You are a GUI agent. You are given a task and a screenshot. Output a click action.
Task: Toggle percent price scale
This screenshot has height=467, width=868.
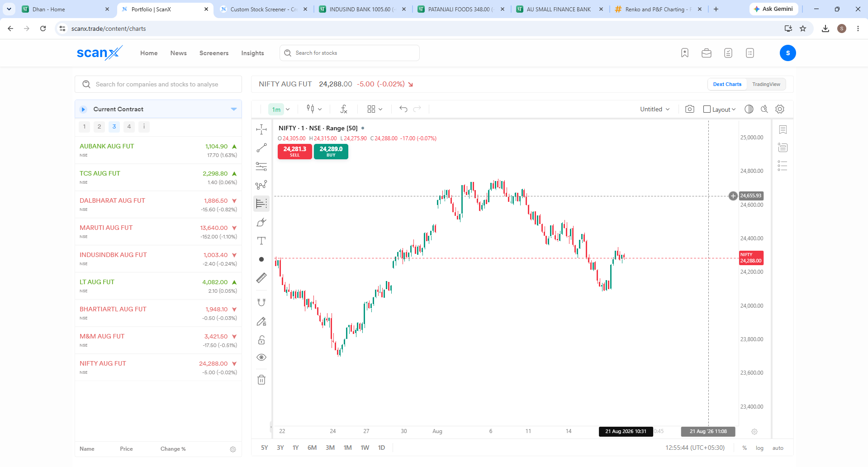745,448
